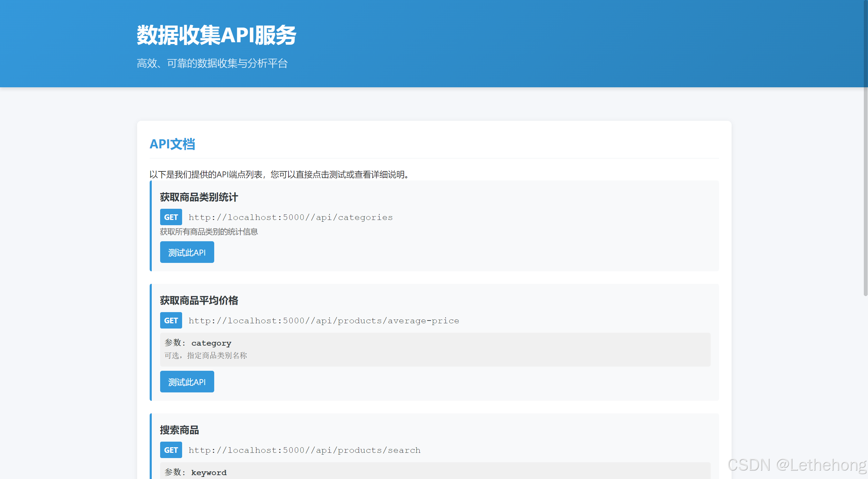The image size is (868, 479).
Task: Click the keyword parameter name
Action: tap(209, 473)
